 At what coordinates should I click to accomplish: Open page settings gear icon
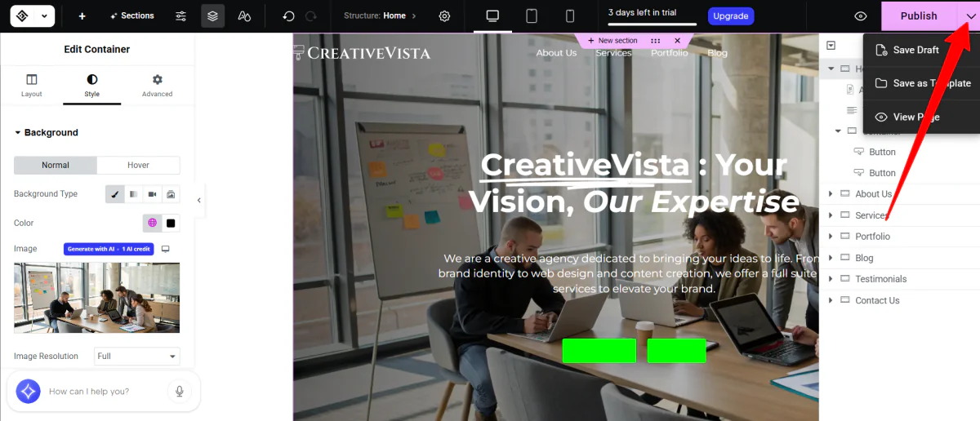coord(444,16)
